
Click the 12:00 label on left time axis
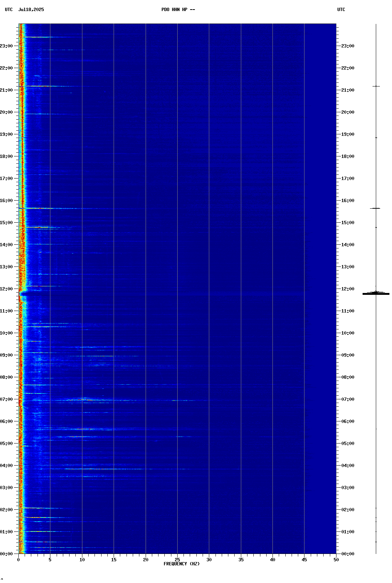6,289
